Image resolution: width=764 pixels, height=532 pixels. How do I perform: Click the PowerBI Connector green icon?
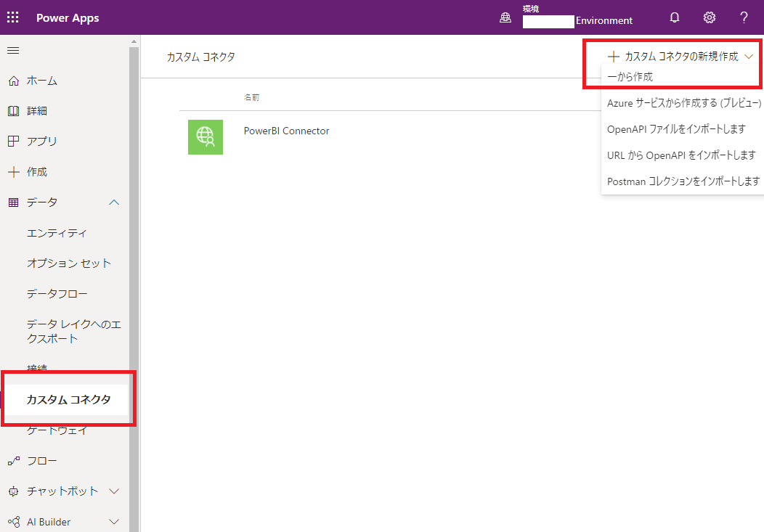coord(206,136)
